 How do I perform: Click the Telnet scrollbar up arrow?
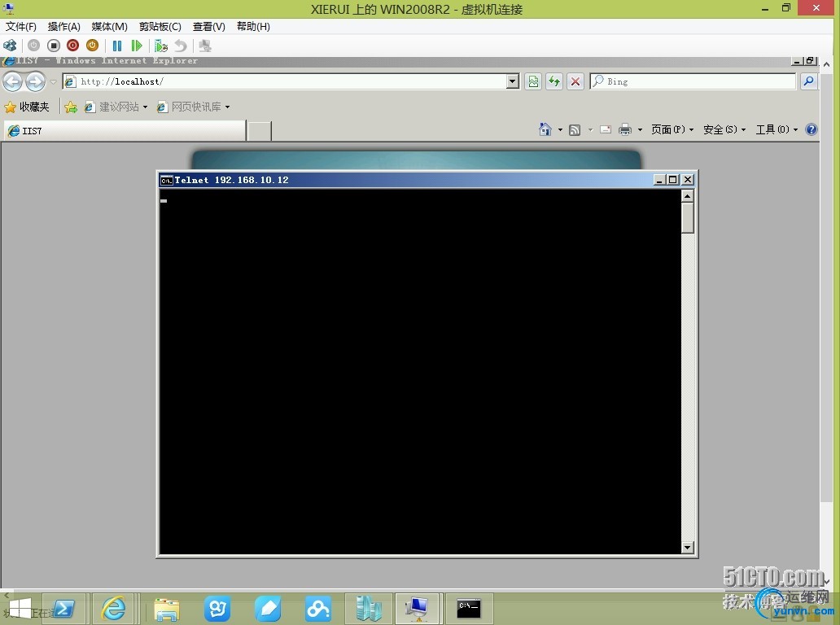coord(688,196)
